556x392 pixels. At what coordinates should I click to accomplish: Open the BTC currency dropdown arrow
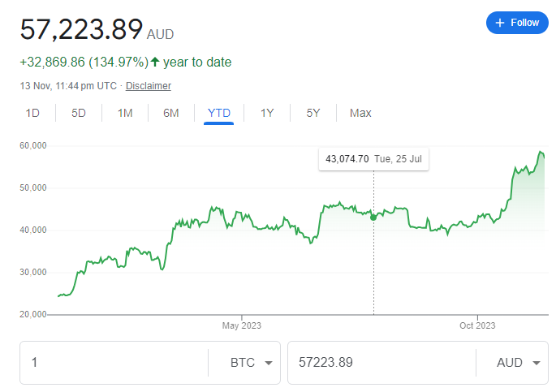[x=269, y=363]
